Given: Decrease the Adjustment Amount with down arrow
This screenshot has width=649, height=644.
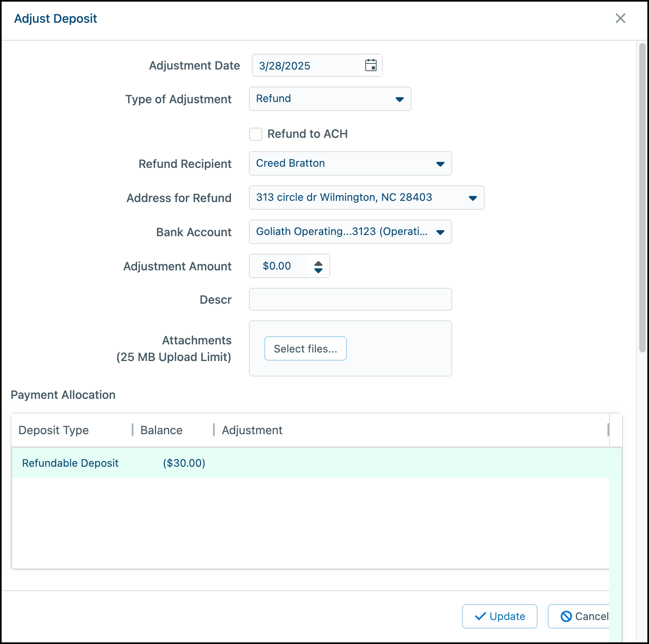Looking at the screenshot, I should point(318,270).
